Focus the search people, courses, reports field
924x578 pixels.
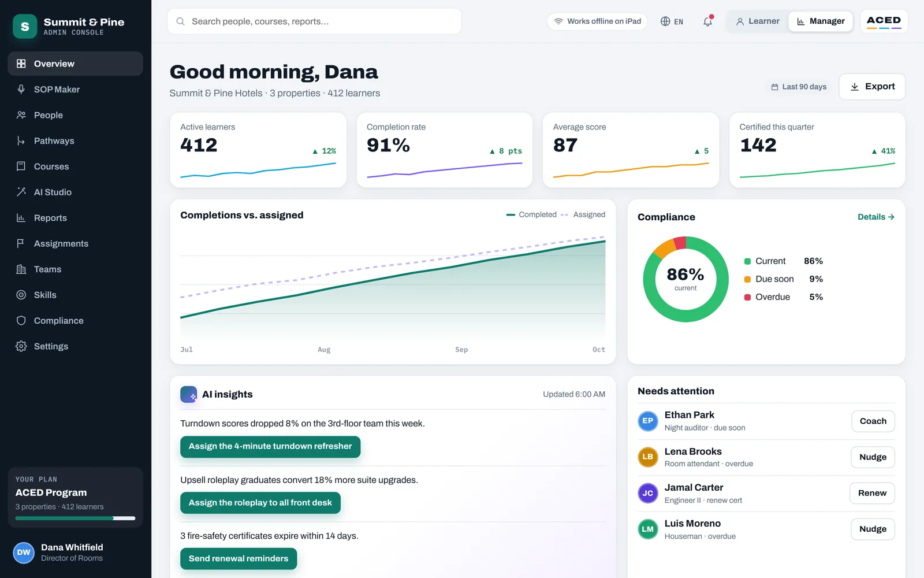[314, 21]
